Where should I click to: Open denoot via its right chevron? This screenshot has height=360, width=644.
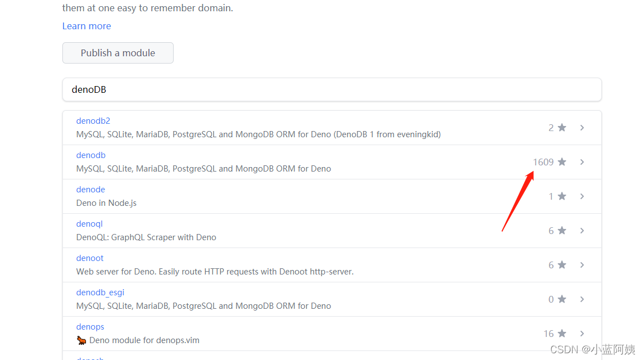click(582, 265)
